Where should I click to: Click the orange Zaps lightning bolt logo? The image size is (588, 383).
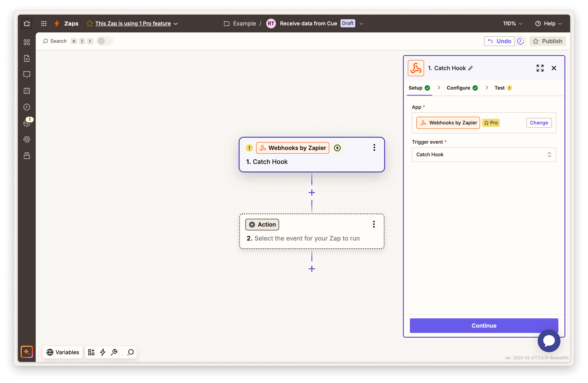57,24
